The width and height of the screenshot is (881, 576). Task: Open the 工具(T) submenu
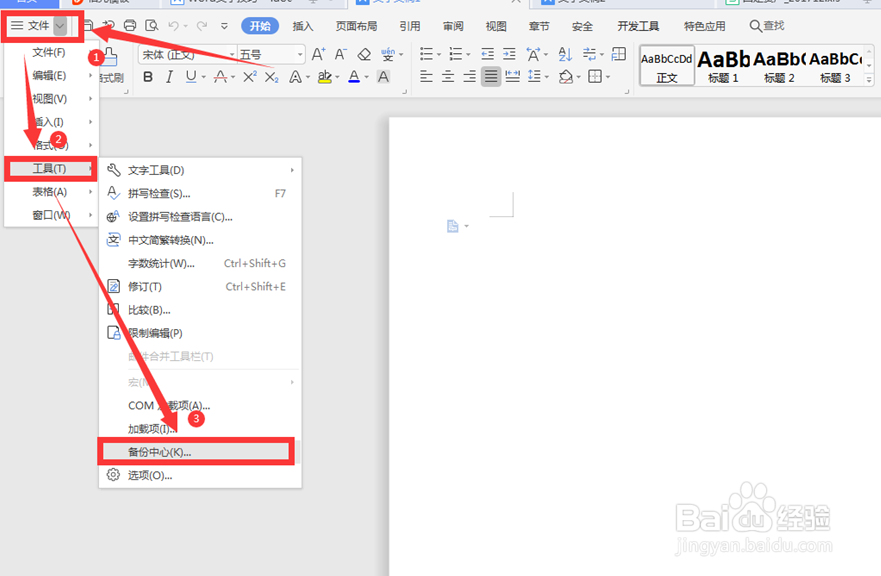click(x=51, y=169)
